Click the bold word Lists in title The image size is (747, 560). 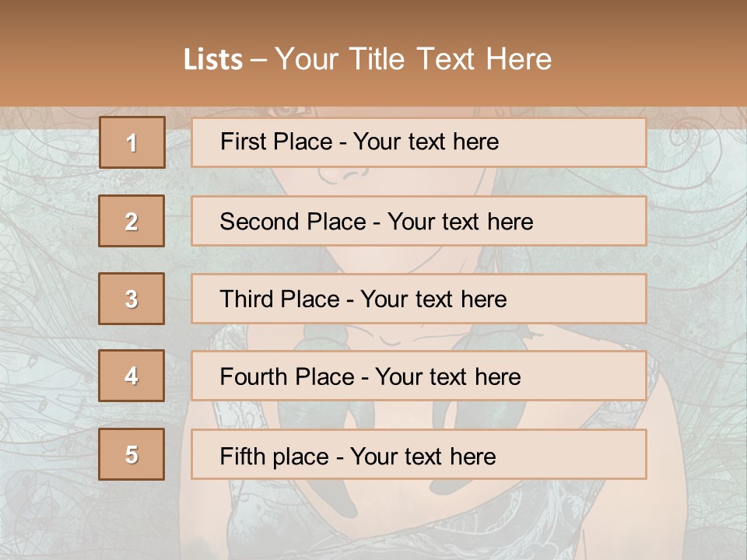[x=213, y=60]
